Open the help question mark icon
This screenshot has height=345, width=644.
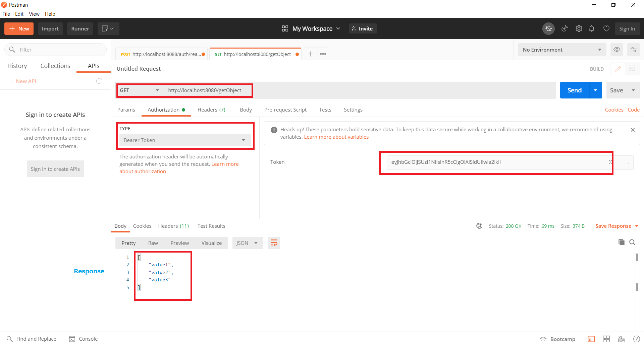636,339
